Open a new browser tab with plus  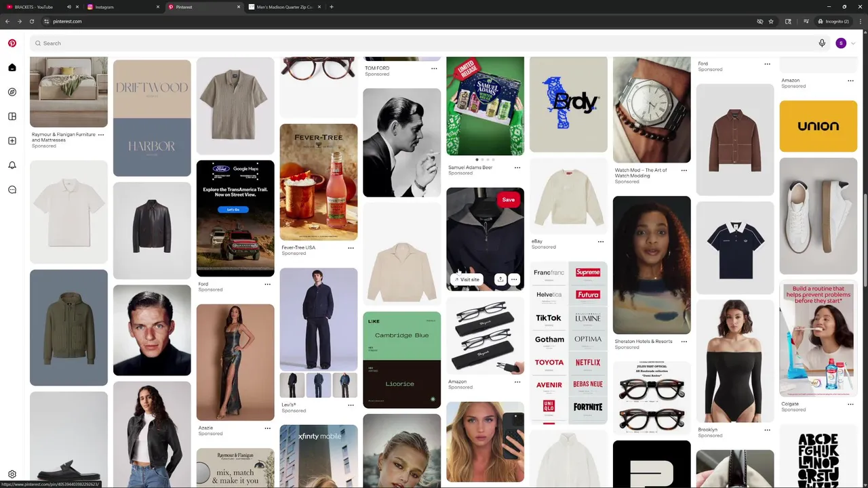[331, 7]
